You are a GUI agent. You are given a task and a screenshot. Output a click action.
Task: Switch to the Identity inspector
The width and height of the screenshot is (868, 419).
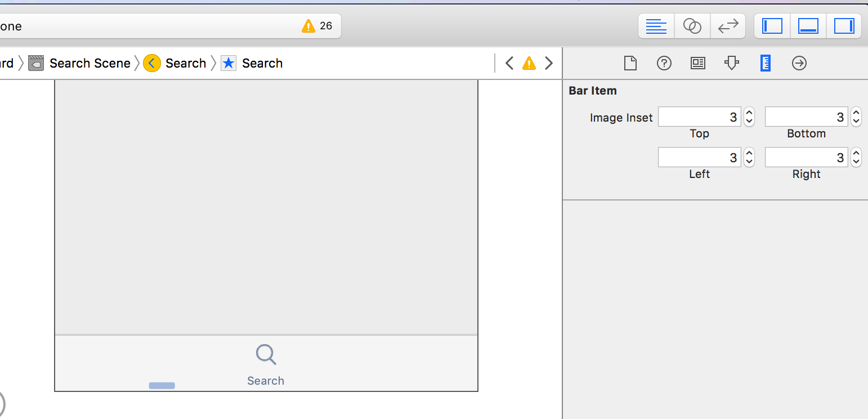click(x=698, y=63)
